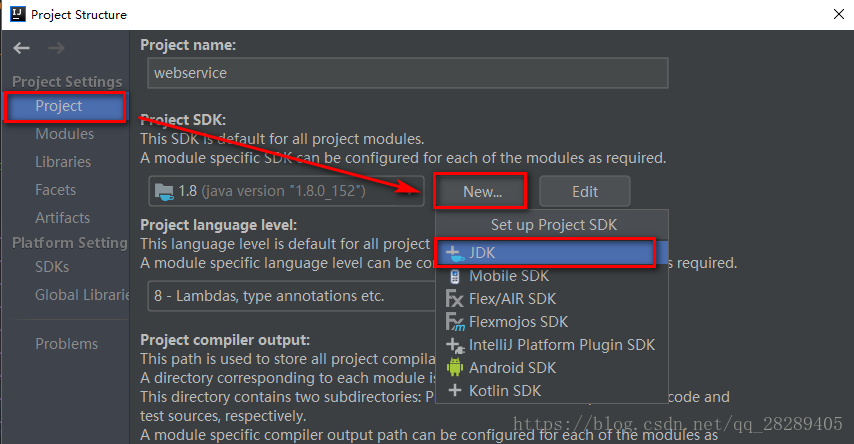
Task: Open SDKs under Platform Settings
Action: (x=52, y=267)
